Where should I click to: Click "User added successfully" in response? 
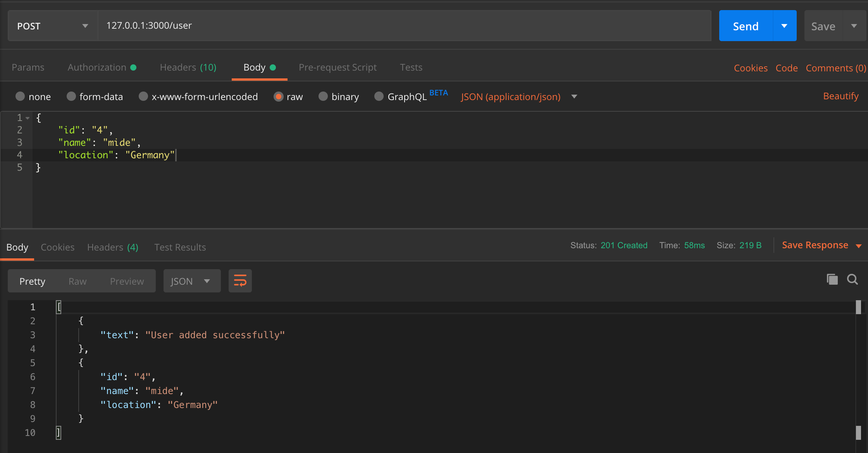click(x=215, y=335)
